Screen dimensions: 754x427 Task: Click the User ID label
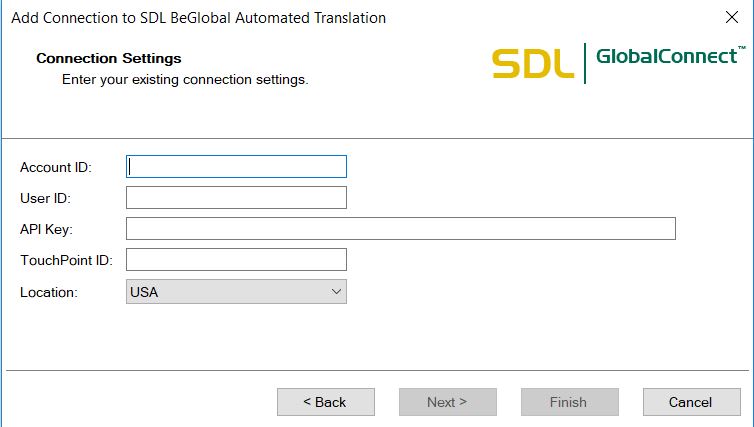pyautogui.click(x=45, y=198)
